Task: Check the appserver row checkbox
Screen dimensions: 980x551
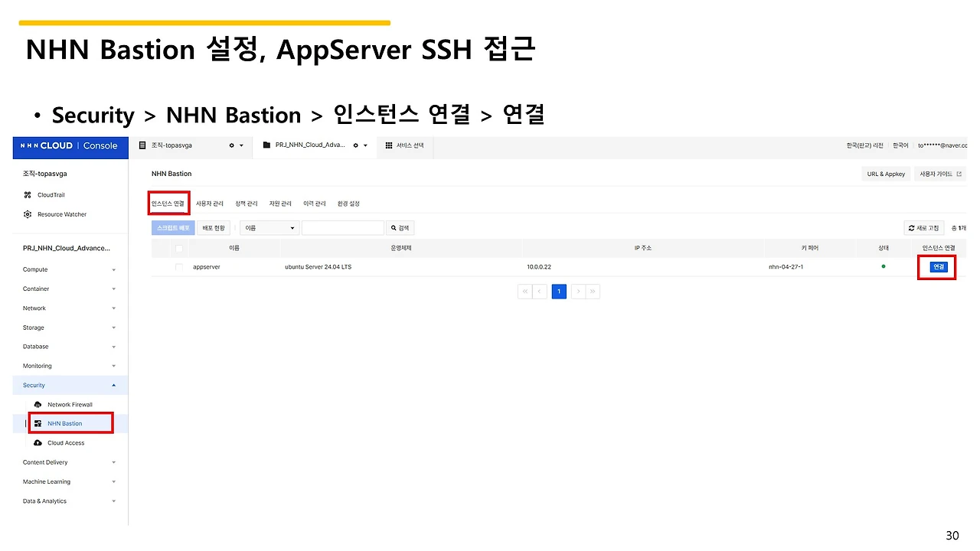Action: [x=179, y=266]
